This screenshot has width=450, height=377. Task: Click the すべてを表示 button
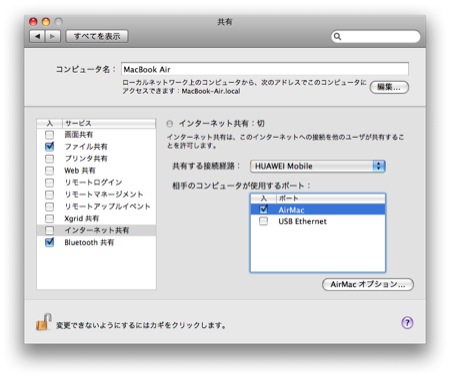pyautogui.click(x=97, y=36)
